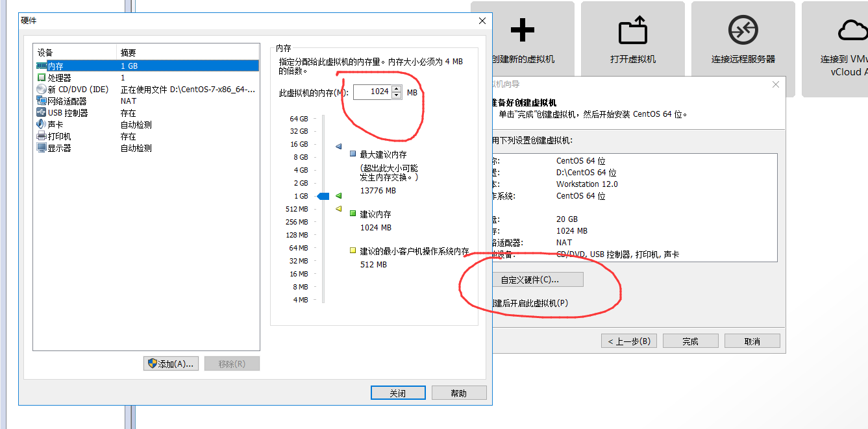Select the network adapter icon
This screenshot has height=429, width=868.
point(42,101)
